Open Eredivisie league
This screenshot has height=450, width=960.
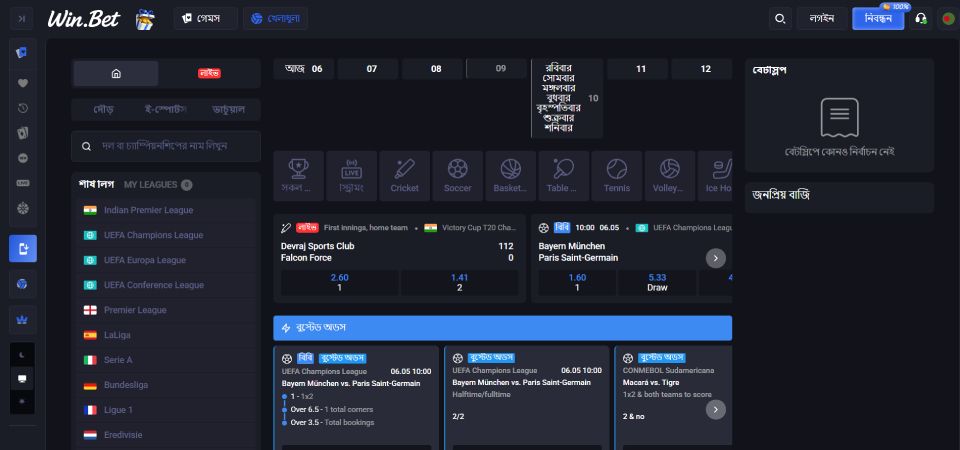tap(166, 435)
